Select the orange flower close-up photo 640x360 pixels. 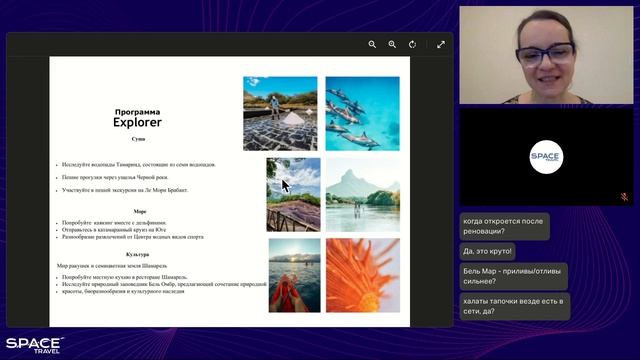[x=363, y=276]
